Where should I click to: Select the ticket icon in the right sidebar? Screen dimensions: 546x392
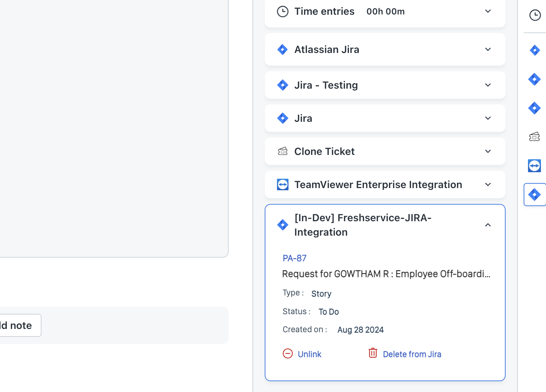[534, 137]
